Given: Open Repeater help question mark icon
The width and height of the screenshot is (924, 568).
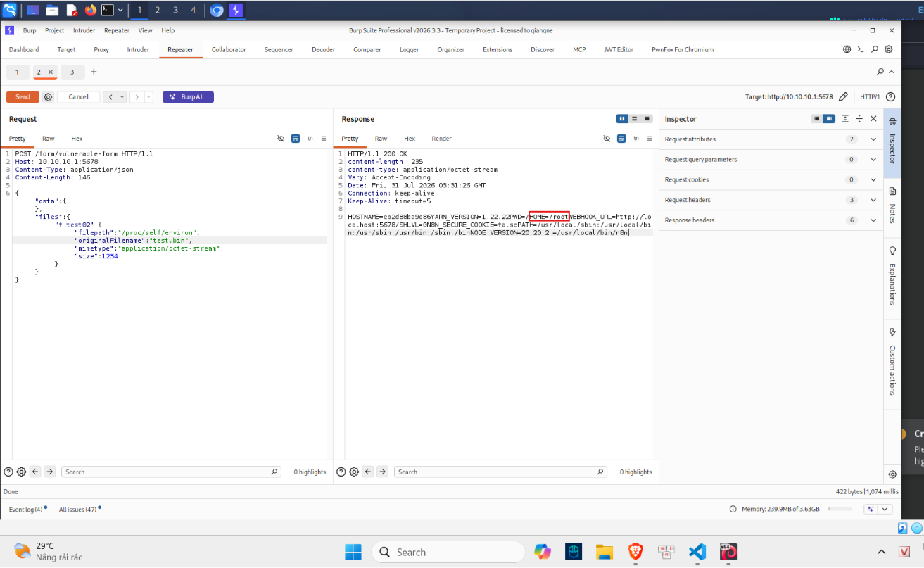Looking at the screenshot, I should point(890,97).
